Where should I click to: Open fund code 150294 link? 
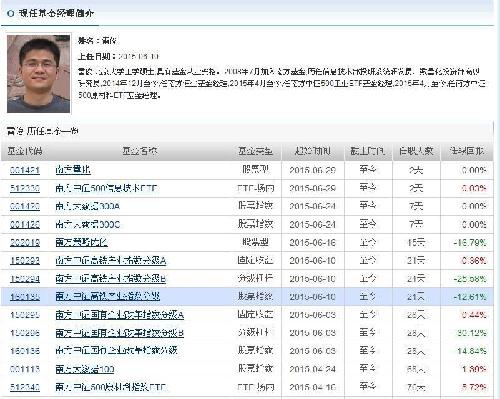point(25,279)
